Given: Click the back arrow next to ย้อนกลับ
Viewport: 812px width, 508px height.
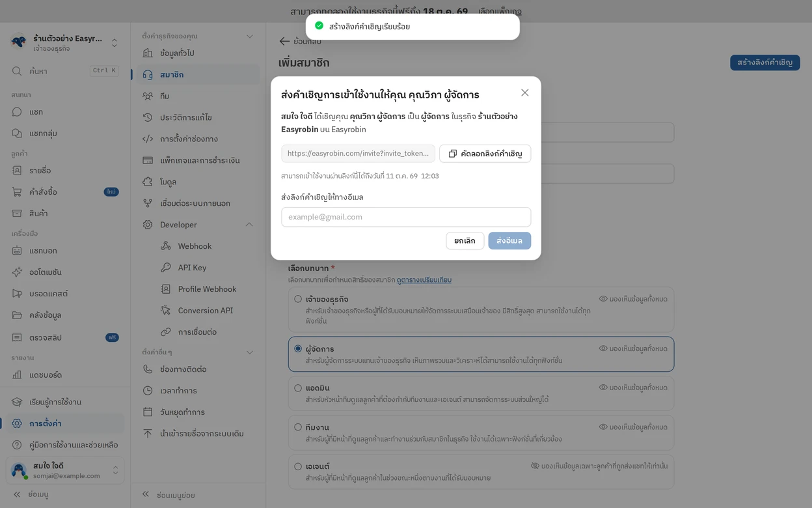Looking at the screenshot, I should [x=284, y=41].
